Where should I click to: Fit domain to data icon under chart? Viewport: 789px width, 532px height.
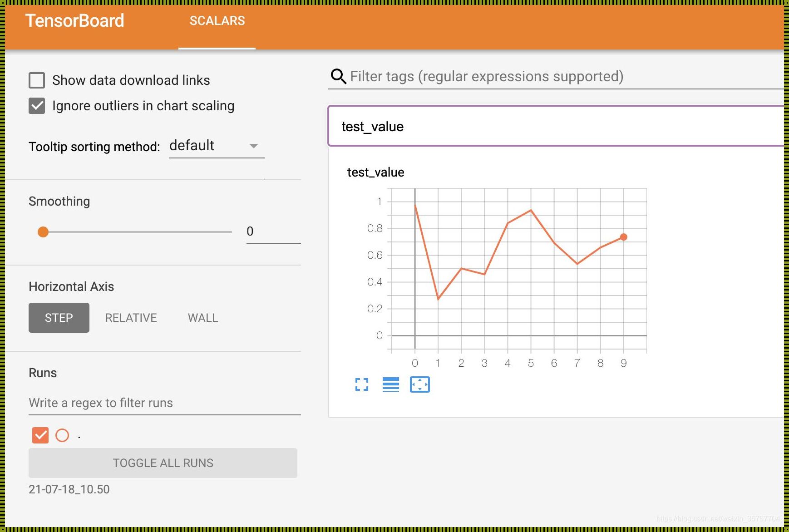(420, 384)
